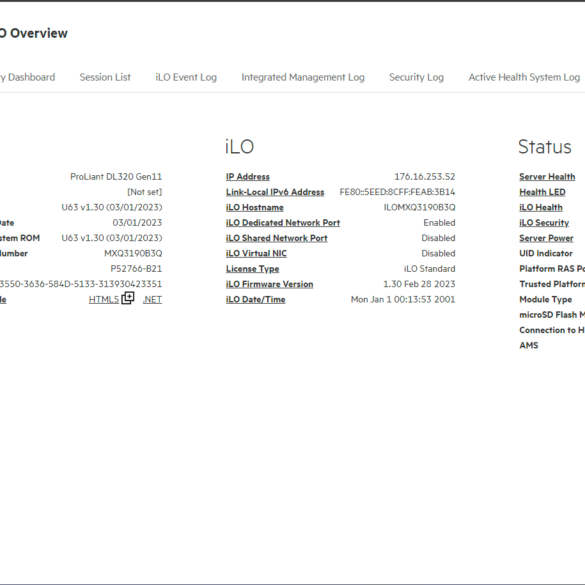Select the 03/01/2023 date value

137,223
